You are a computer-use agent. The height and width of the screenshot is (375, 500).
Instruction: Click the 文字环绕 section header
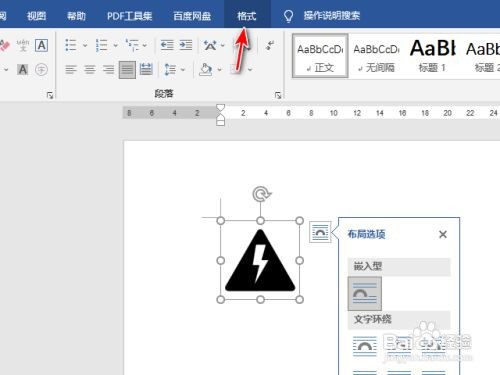tap(399, 319)
